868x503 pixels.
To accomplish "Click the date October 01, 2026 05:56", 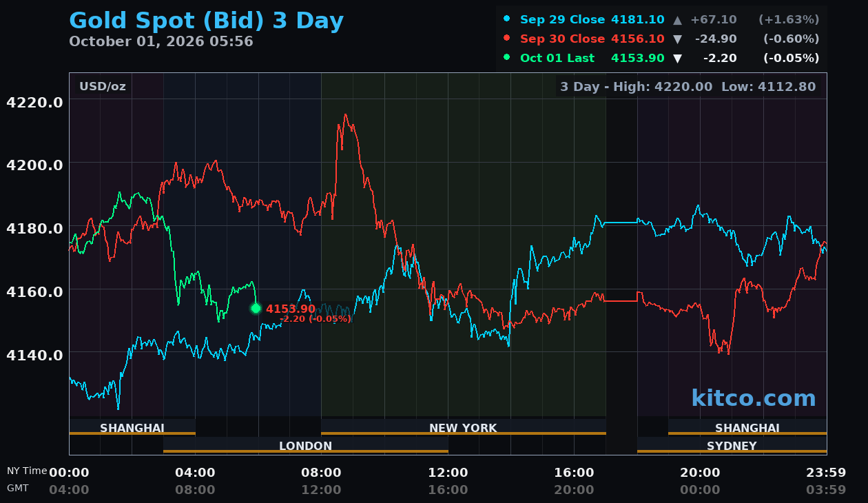I will [161, 41].
